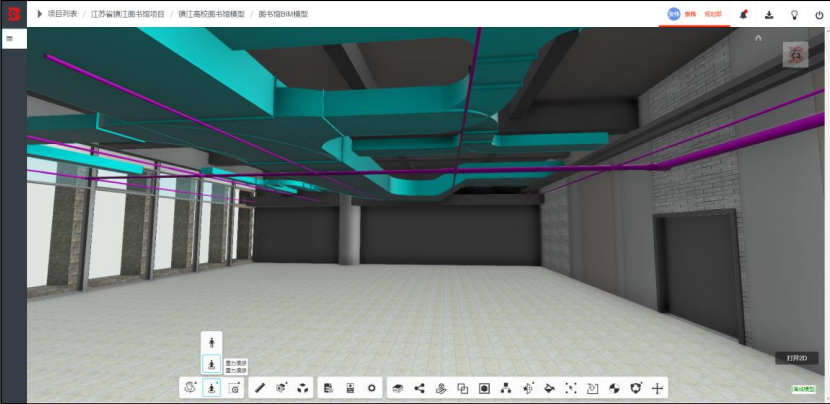Click the framed circle record icon

point(484,388)
